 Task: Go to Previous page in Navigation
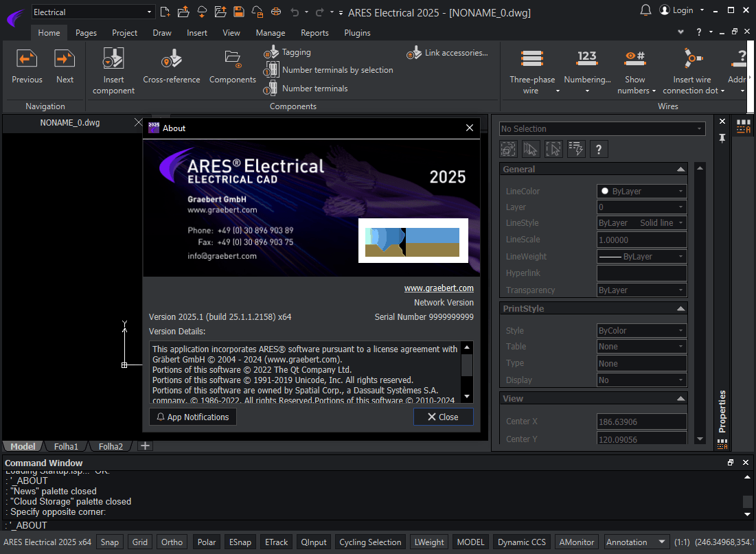click(x=27, y=67)
